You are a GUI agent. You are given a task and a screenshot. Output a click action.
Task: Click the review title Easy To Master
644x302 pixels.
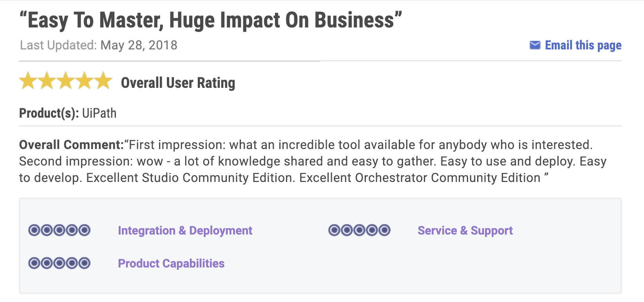click(211, 20)
